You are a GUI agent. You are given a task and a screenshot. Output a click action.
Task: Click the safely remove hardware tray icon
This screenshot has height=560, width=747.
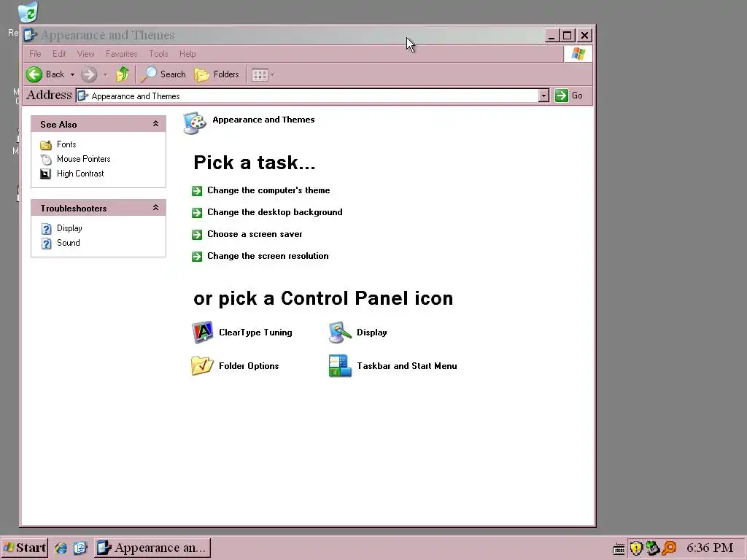[x=653, y=548]
